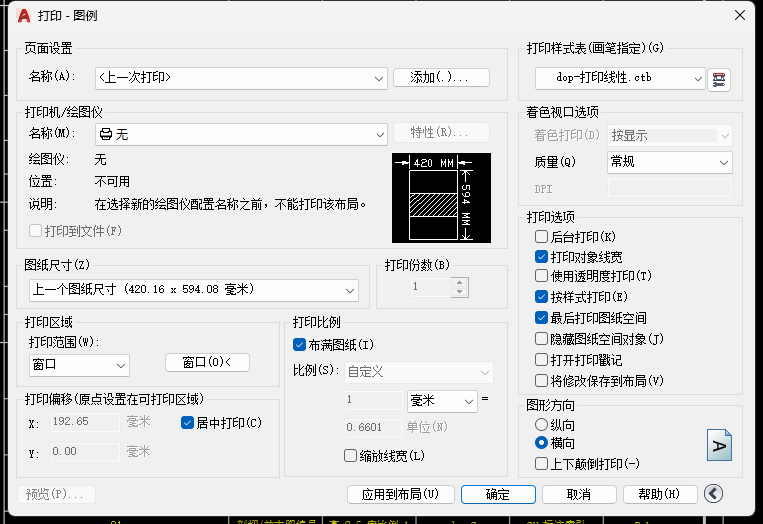Click the 添加(.)... button

point(441,77)
